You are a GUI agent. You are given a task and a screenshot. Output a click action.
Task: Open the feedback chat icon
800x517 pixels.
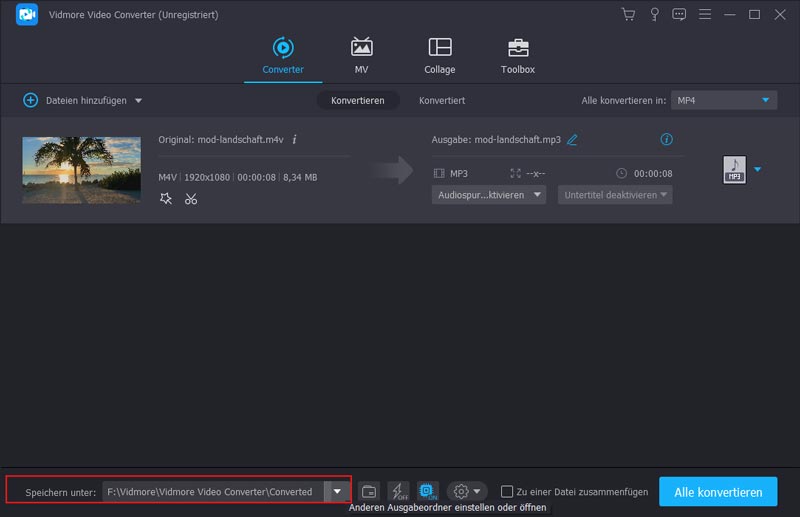(680, 14)
